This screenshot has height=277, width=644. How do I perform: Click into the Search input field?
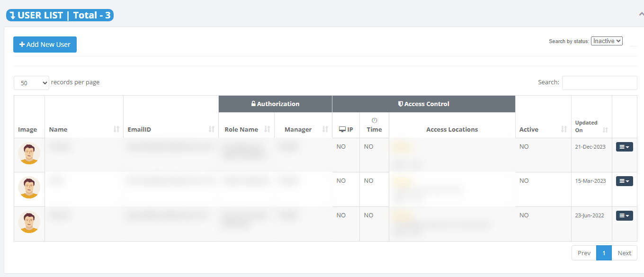(x=599, y=82)
